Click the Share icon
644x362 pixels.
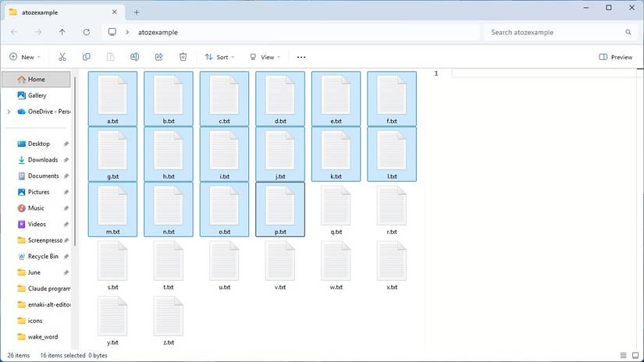point(159,57)
